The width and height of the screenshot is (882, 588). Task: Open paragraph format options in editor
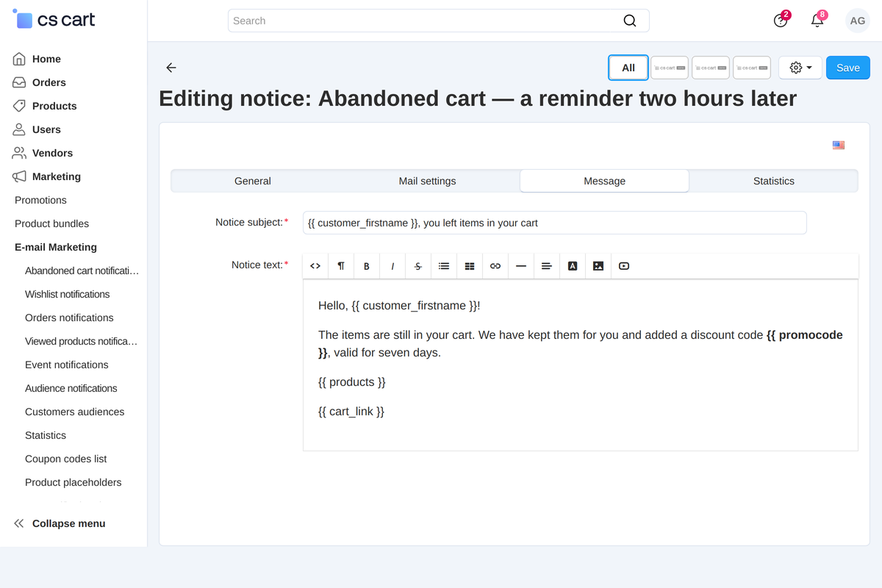tap(341, 266)
